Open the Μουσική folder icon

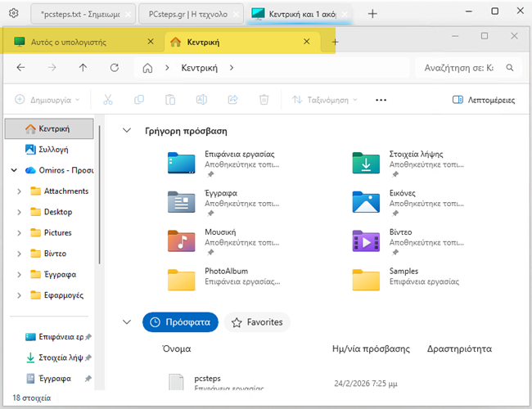181,240
